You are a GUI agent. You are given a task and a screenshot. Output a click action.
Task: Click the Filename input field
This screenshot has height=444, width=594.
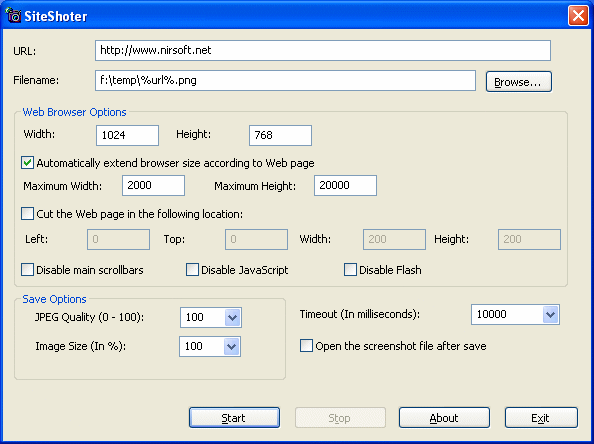click(x=285, y=80)
